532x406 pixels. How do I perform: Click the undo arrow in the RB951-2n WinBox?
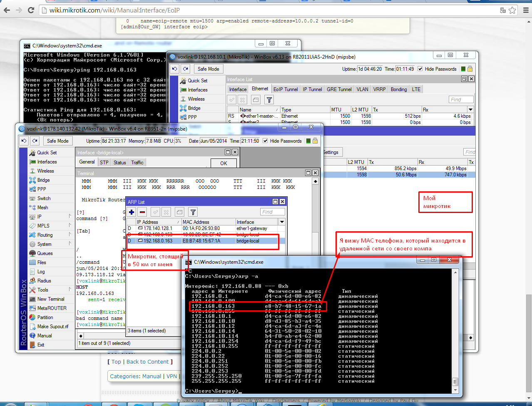point(24,141)
